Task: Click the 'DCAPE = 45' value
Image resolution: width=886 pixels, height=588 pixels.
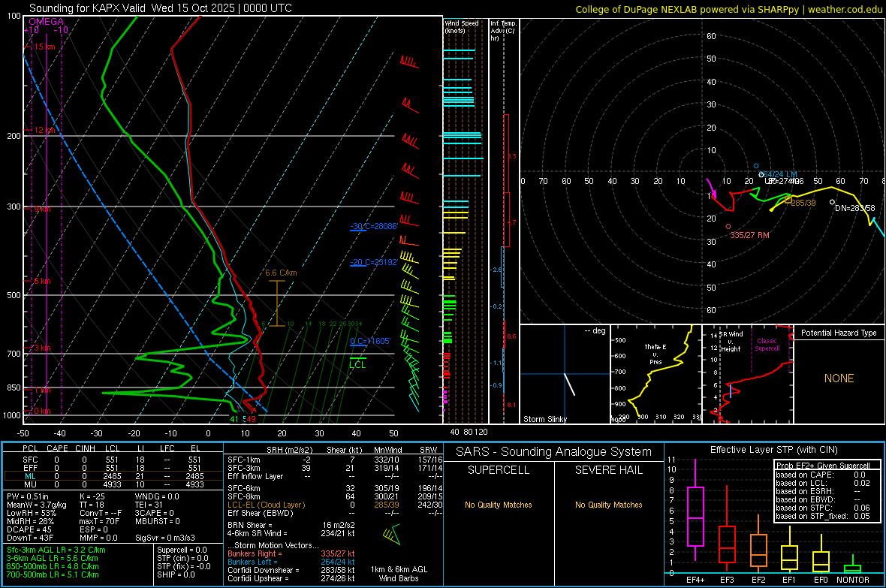Action: coord(29,529)
